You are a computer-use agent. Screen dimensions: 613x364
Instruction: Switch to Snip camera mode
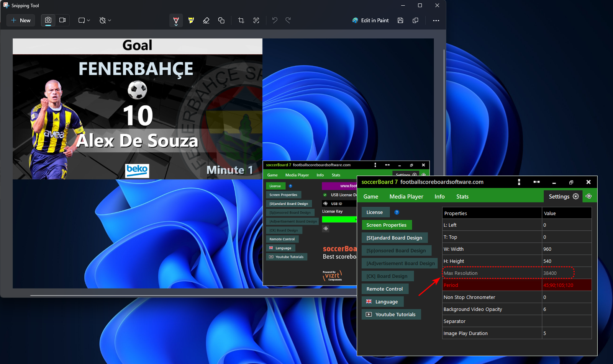tap(48, 20)
